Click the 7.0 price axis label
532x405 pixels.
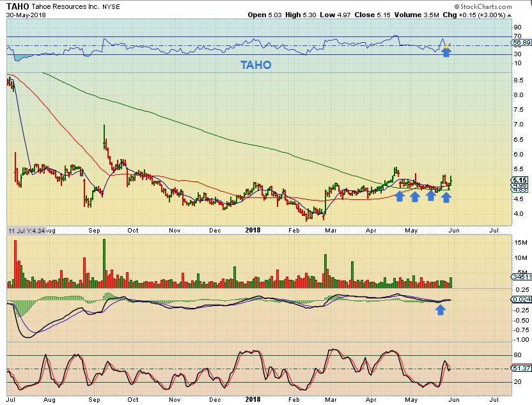[518, 125]
